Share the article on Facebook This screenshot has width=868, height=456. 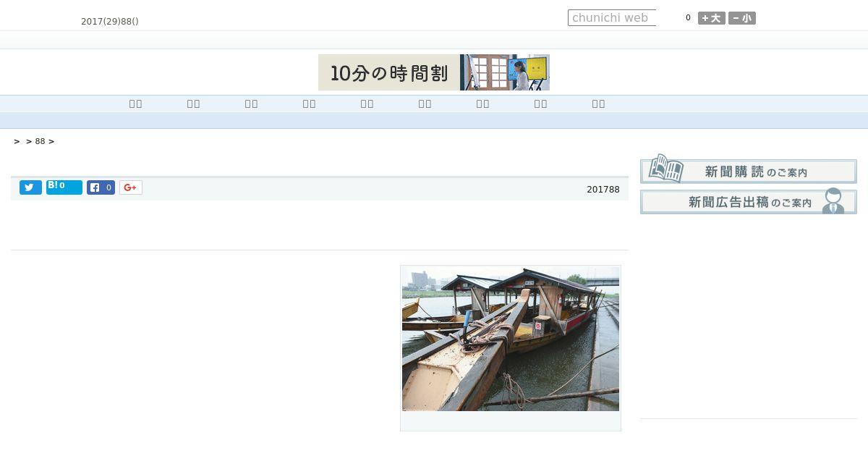tap(101, 187)
